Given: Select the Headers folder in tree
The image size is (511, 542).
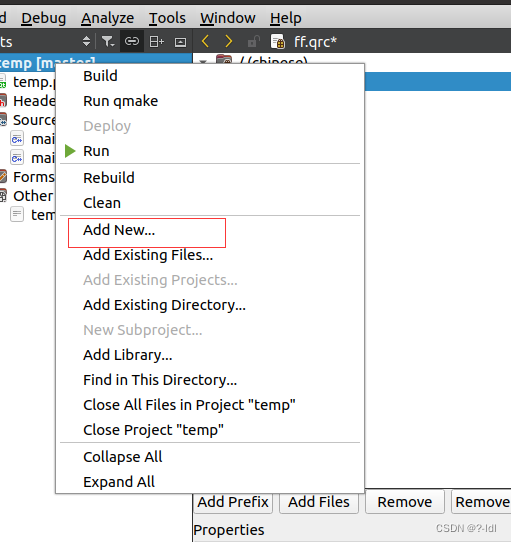Looking at the screenshot, I should point(28,101).
